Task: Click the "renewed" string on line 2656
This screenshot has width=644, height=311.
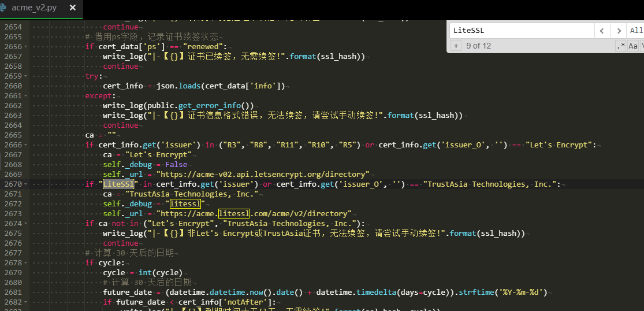Action: tap(203, 46)
